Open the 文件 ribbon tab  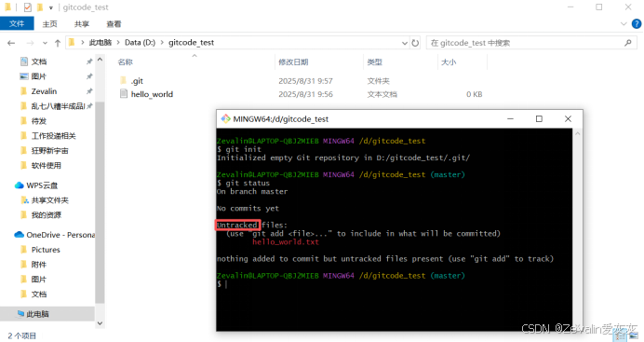click(x=17, y=24)
